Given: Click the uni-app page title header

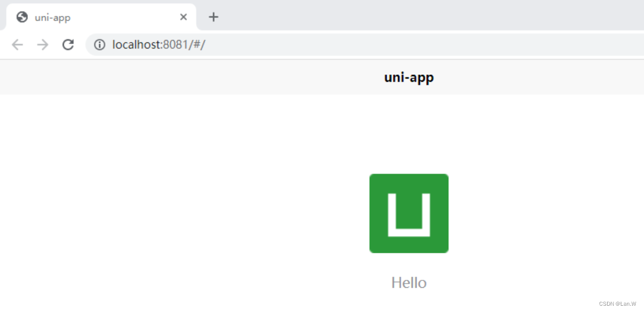Looking at the screenshot, I should pos(409,78).
